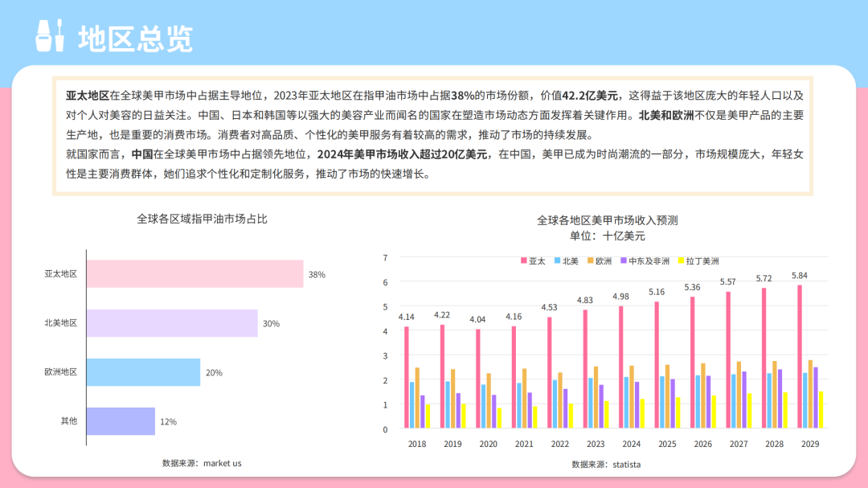Click the y-axis label 7
This screenshot has width=868, height=488.
coord(385,257)
